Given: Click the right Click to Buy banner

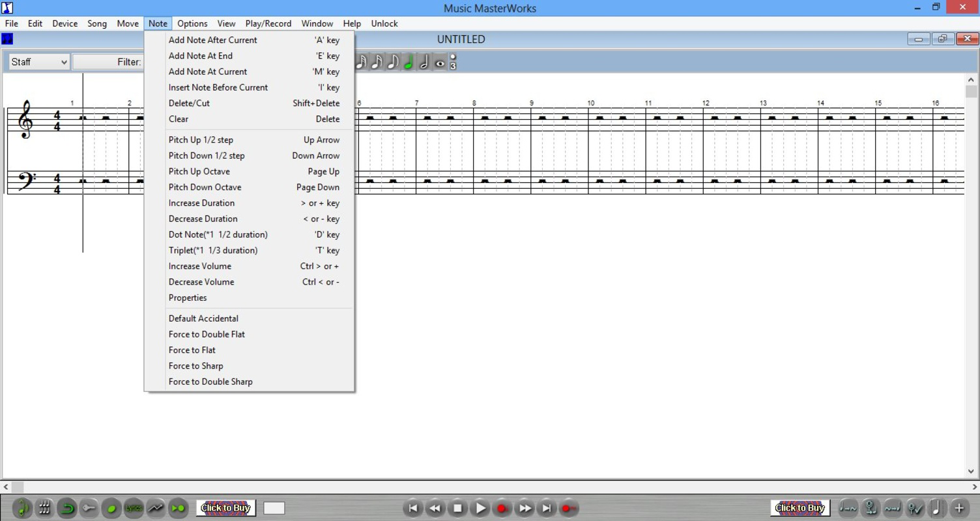Looking at the screenshot, I should pyautogui.click(x=800, y=508).
